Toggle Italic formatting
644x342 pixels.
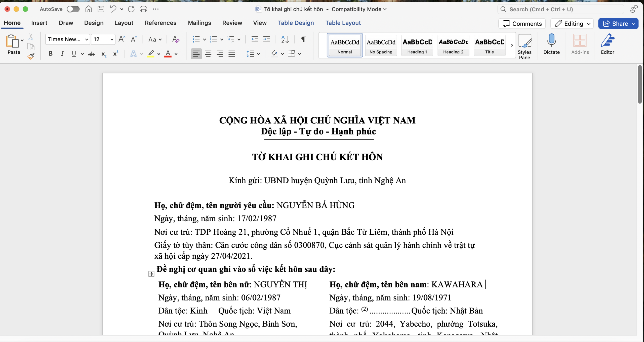coord(62,54)
